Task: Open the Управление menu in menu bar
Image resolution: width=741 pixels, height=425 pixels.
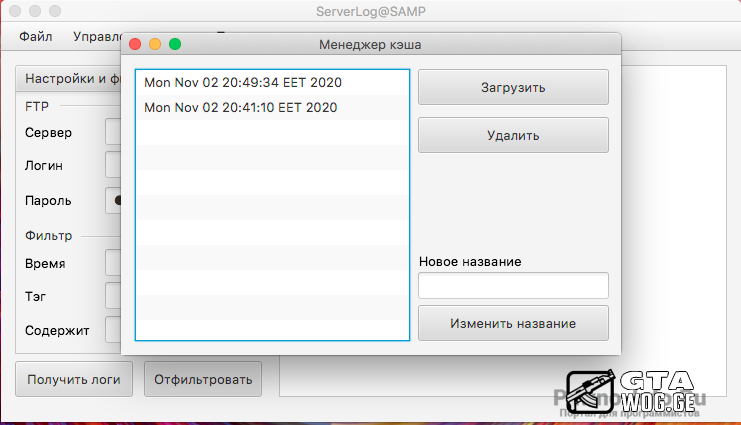Action: 97,36
